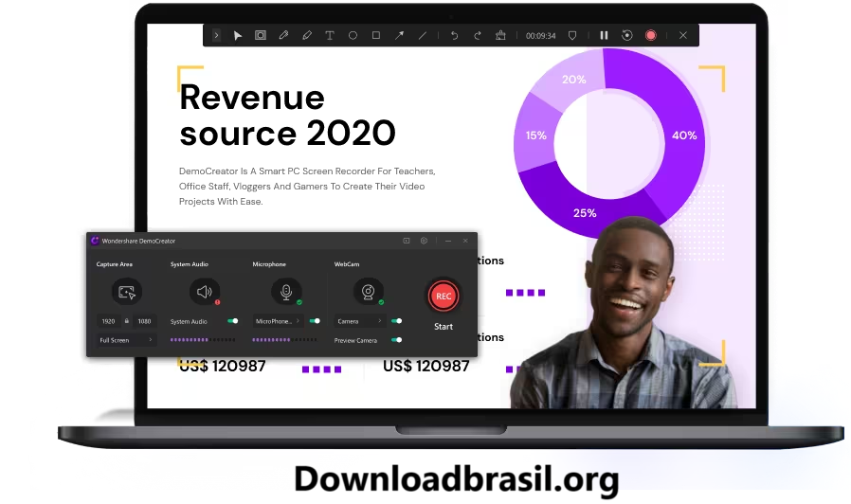Toggle the aspect ratio lock icon
The width and height of the screenshot is (851, 504).
[126, 321]
